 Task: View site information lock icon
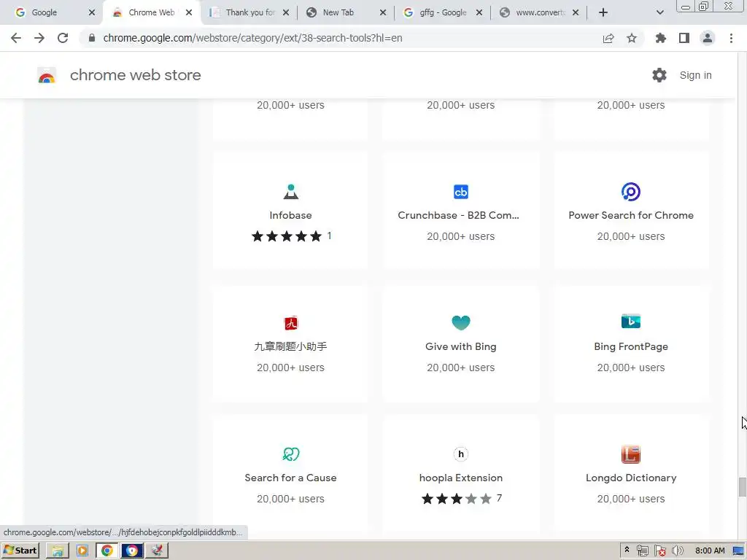coord(92,38)
